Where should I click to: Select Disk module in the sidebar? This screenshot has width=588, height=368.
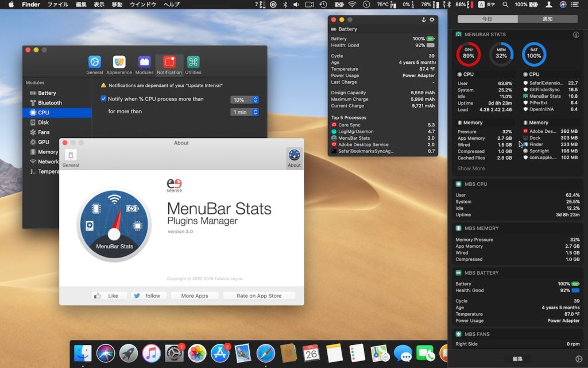44,122
